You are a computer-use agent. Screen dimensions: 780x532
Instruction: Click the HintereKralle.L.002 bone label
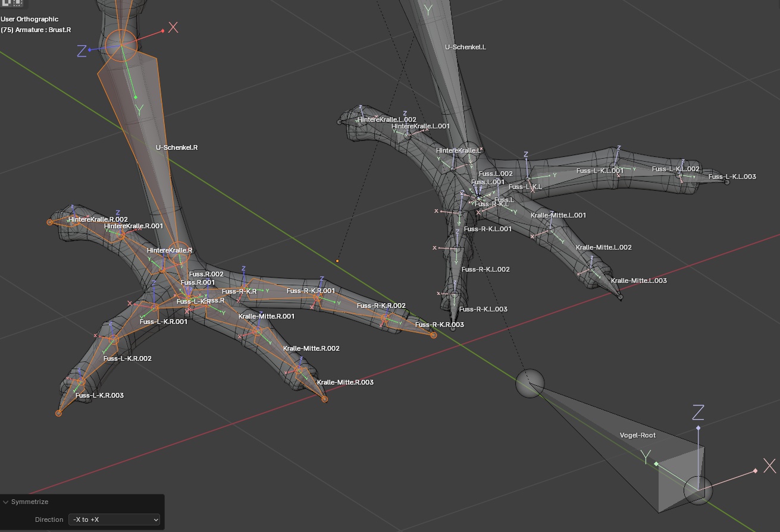[387, 119]
